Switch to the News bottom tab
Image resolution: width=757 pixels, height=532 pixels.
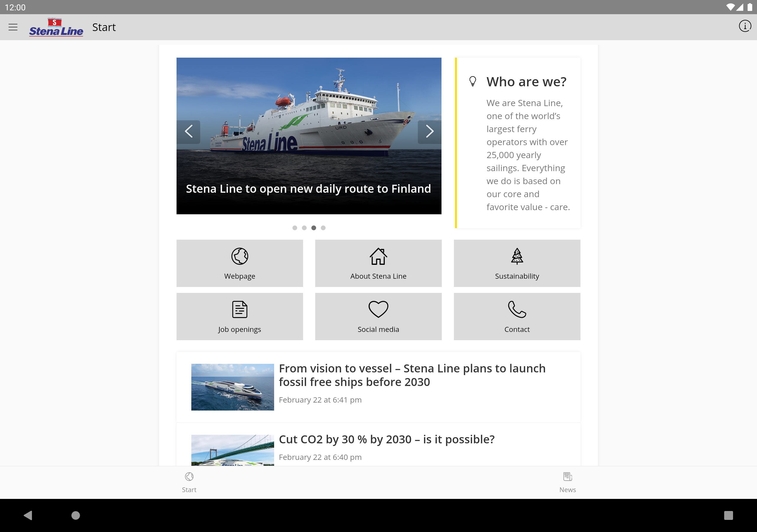point(567,483)
